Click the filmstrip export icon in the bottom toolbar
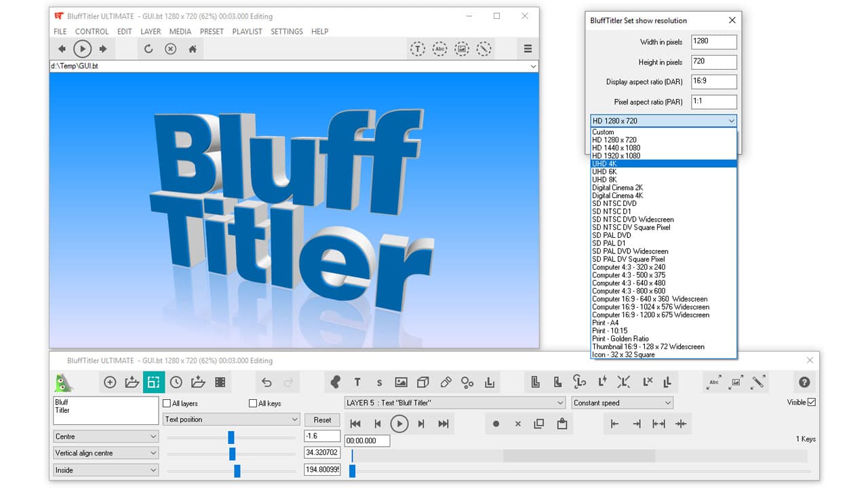This screenshot has width=868, height=488. point(219,382)
